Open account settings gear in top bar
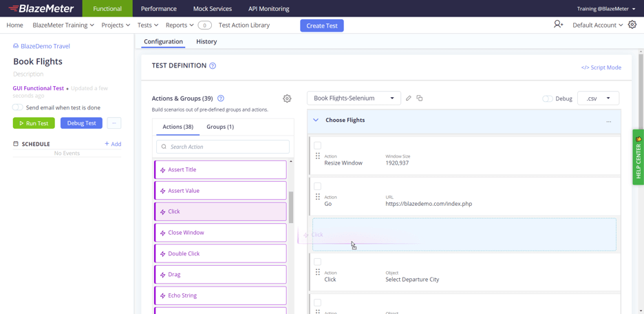Screen dimensions: 644x314 (x=632, y=25)
